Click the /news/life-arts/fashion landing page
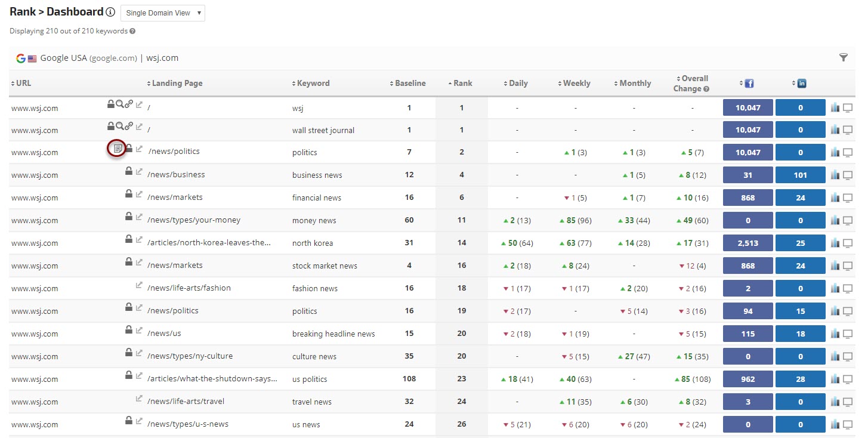868x438 pixels. coord(189,288)
